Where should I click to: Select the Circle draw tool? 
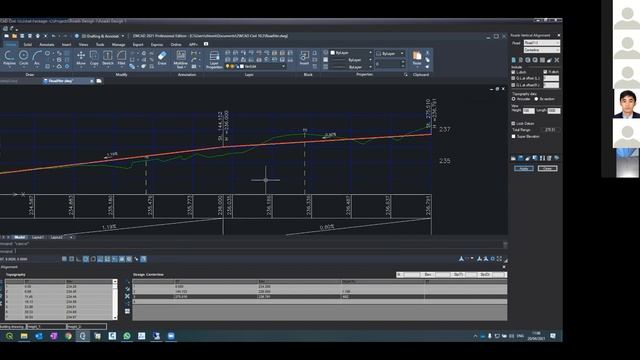[24, 58]
